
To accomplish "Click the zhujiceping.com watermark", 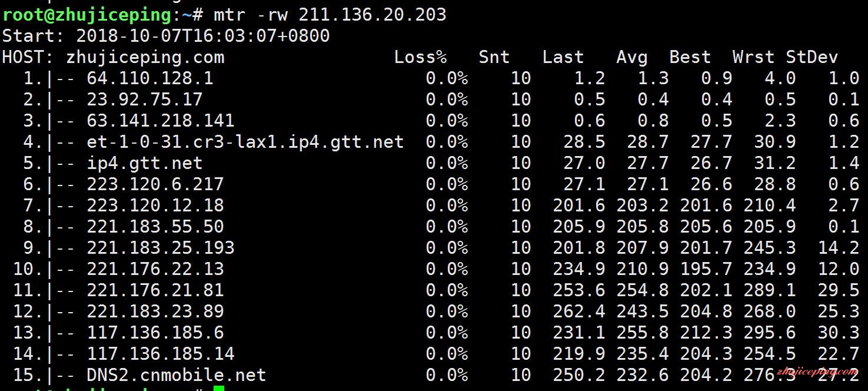I will [x=817, y=372].
